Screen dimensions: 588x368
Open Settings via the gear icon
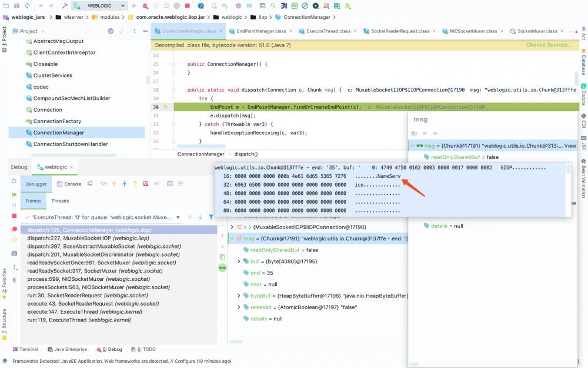239,5
